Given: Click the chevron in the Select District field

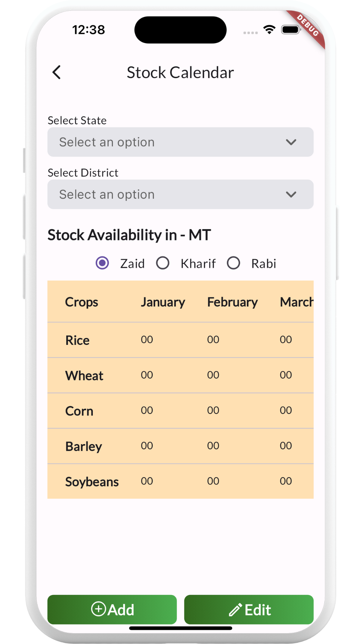Looking at the screenshot, I should pos(291,195).
